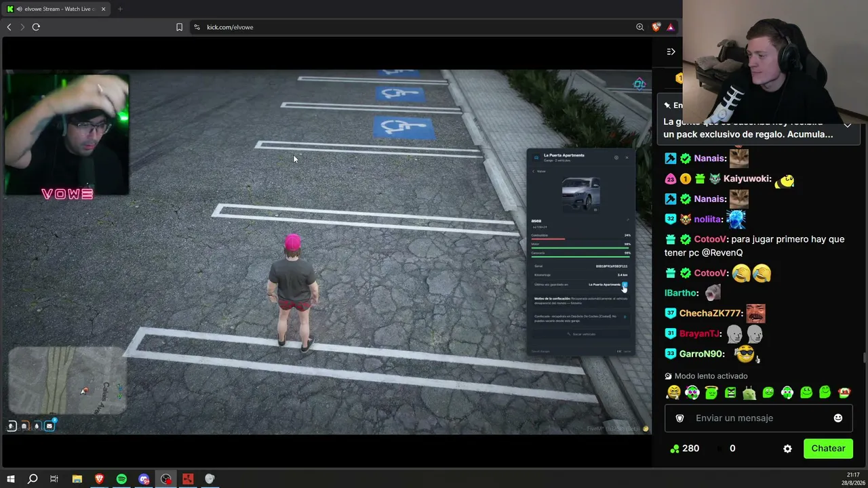Click the shield icon in the chat input
Screen dimensions: 868x488
(680, 418)
